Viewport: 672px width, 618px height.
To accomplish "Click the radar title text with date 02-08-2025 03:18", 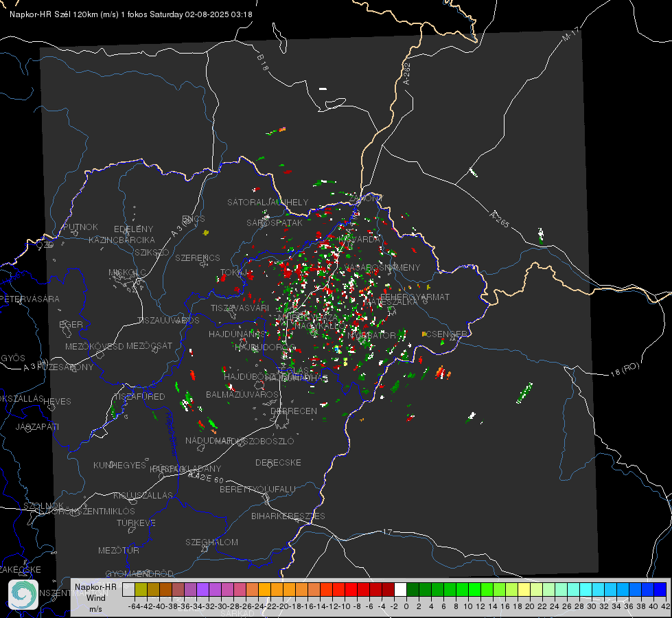I will [130, 14].
